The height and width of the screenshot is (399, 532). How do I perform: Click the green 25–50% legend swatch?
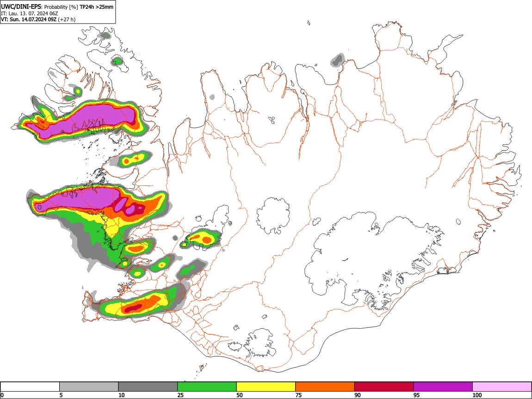tap(207, 387)
